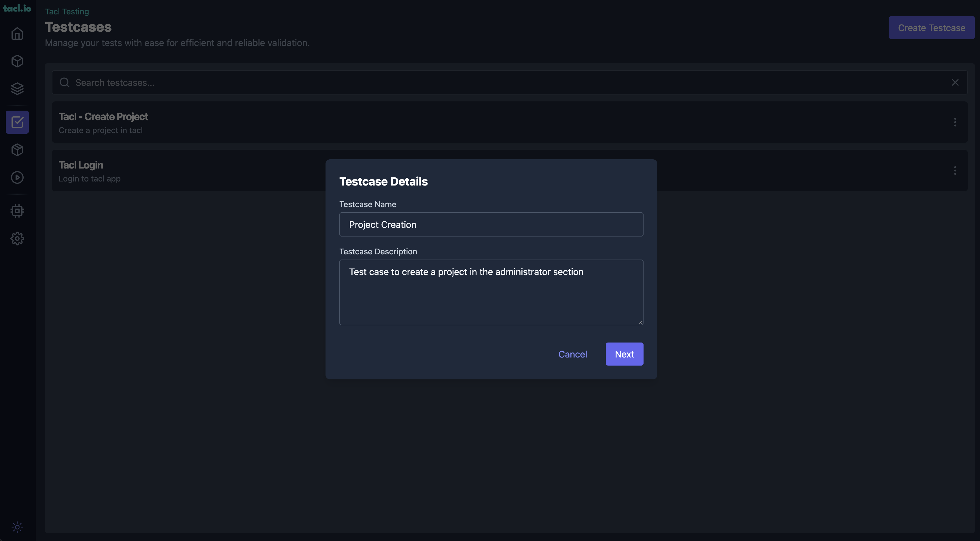Click 'Create a project in tacl' description

(101, 130)
